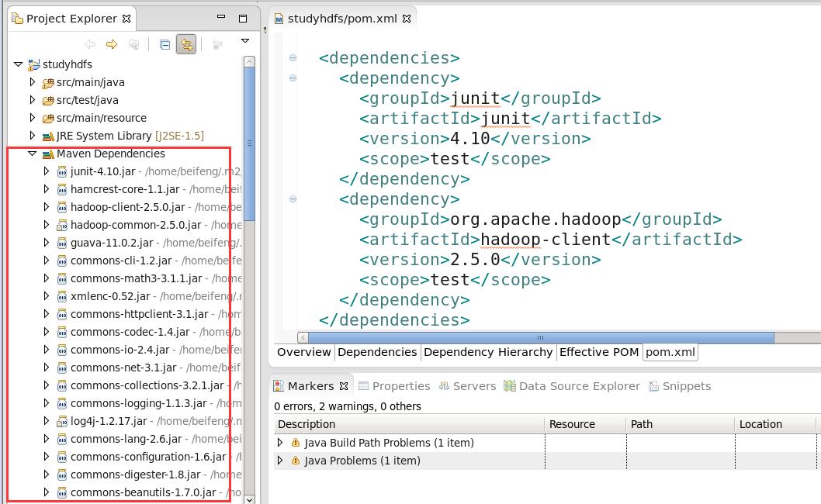
Task: Select studyhdfs project icon
Action: pyautogui.click(x=34, y=65)
